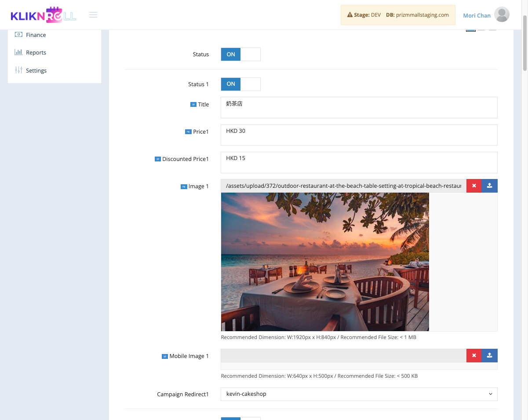This screenshot has height=420, width=528.
Task: Click the empty Mobile Image 1 path field
Action: pyautogui.click(x=343, y=356)
